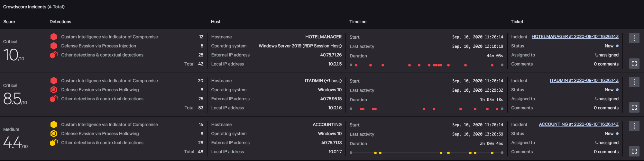Open the HOTELMANAGER at 2020-09-10T16:26:14Z incident link
Screen dimensions: 644x161
[x=575, y=37]
